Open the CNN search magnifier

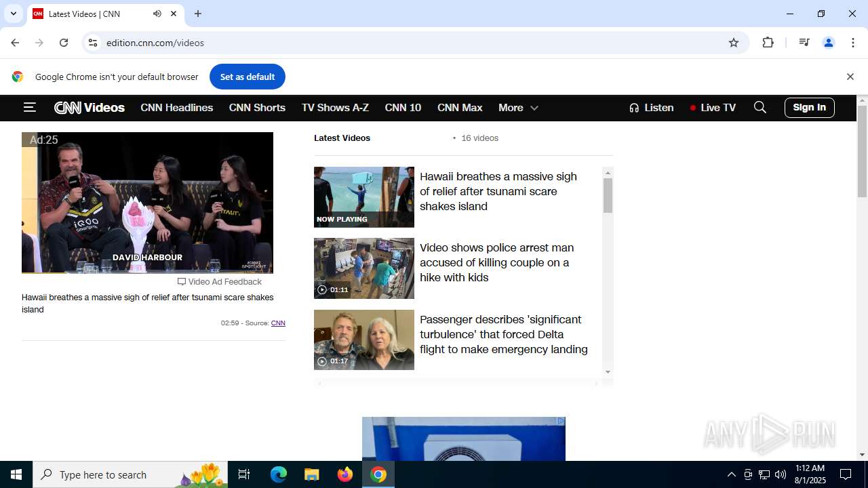pyautogui.click(x=760, y=107)
